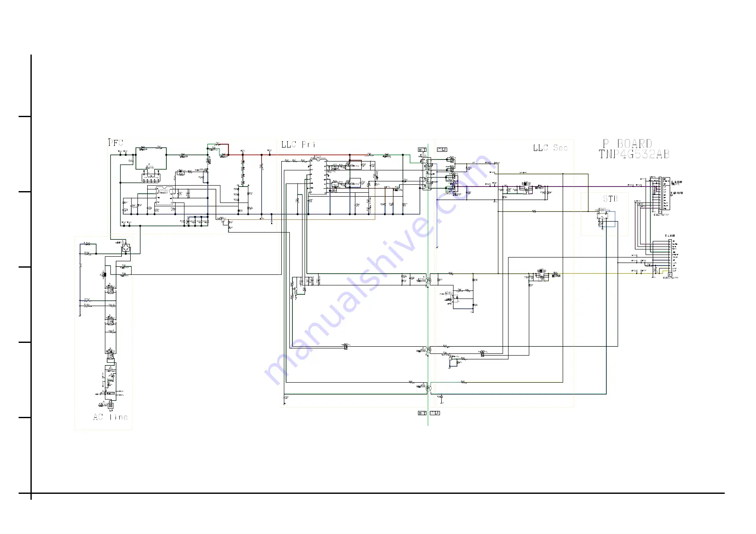The width and height of the screenshot is (756, 534).
Task: Click the "AC line" section label
Action: coord(110,417)
